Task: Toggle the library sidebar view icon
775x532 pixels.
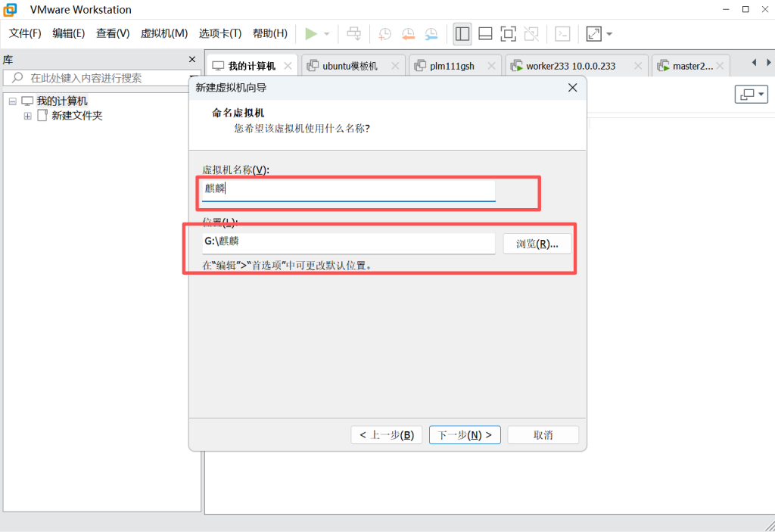Action: [x=462, y=34]
